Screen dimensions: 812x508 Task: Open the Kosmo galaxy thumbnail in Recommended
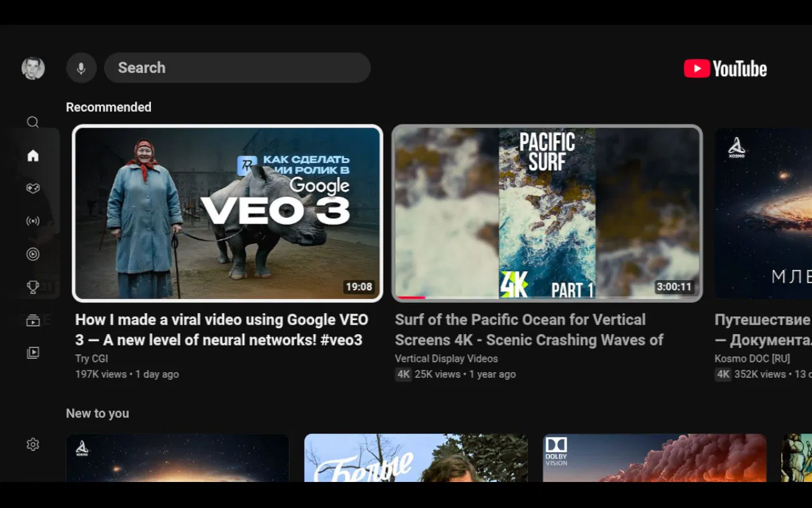[x=763, y=213]
